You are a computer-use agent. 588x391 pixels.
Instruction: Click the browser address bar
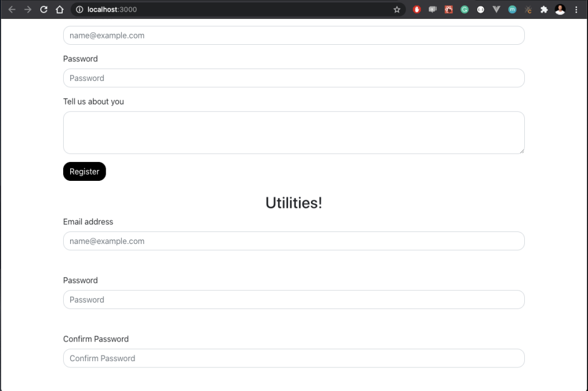tap(230, 9)
